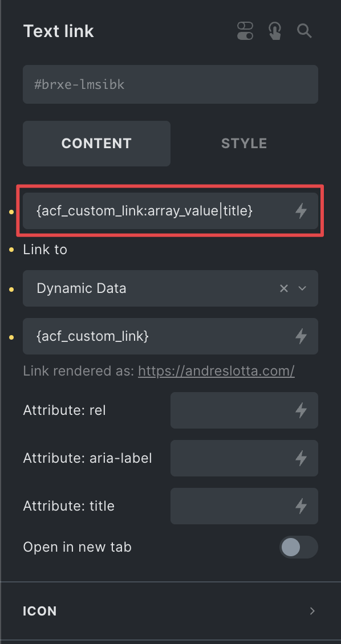Expand the Dynamic Data link type dropdown
Viewport: 341px width, 644px height.
(x=302, y=288)
